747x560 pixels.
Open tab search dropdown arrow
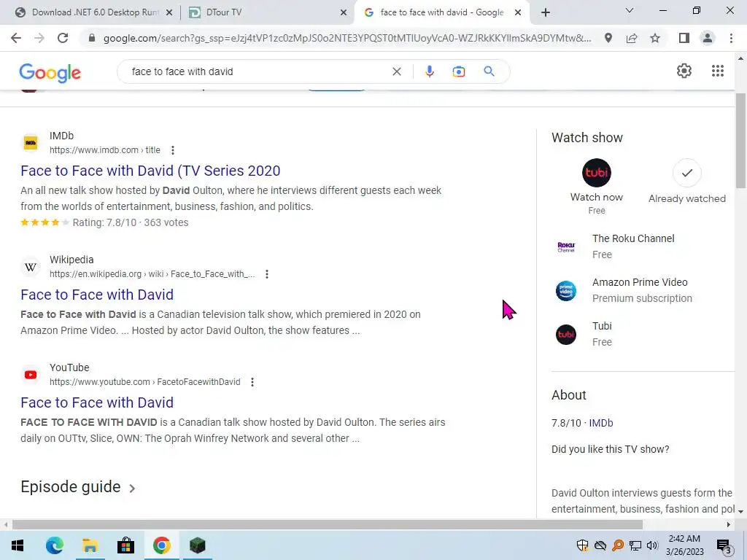629,10
